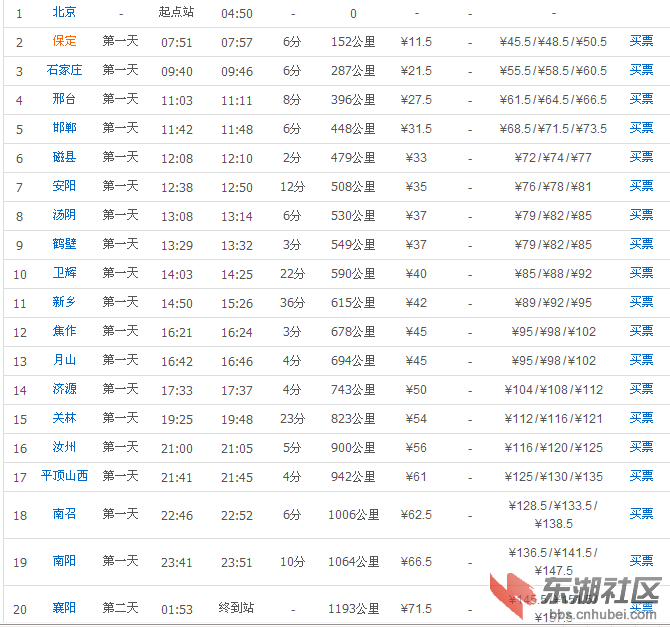The image size is (670, 627).
Task: Select arrival time 01:53 for 襄阳
Action: 176,609
